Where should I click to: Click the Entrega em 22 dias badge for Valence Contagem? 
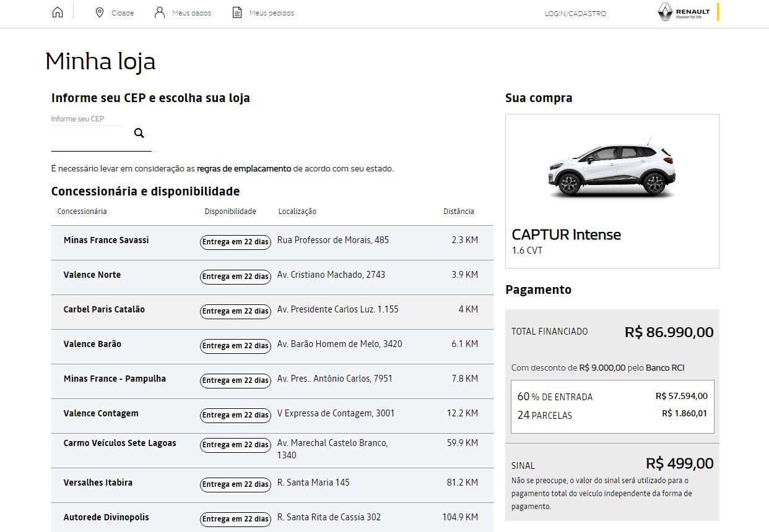tap(235, 415)
